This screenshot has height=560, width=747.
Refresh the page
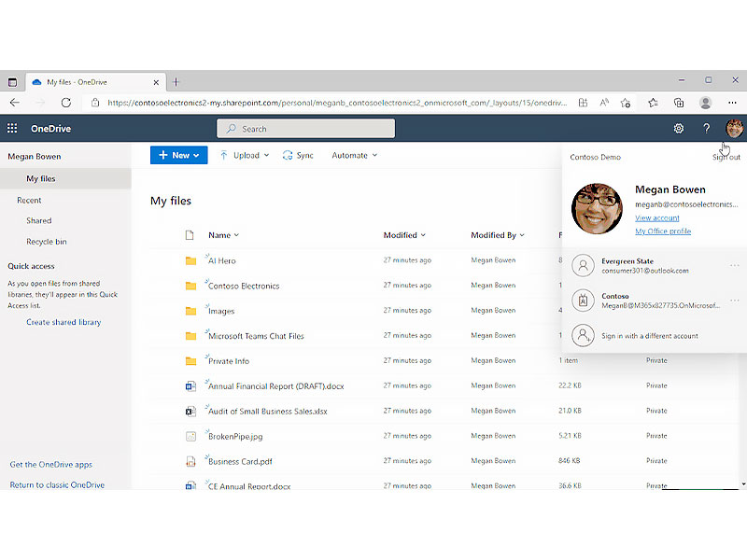coord(65,103)
